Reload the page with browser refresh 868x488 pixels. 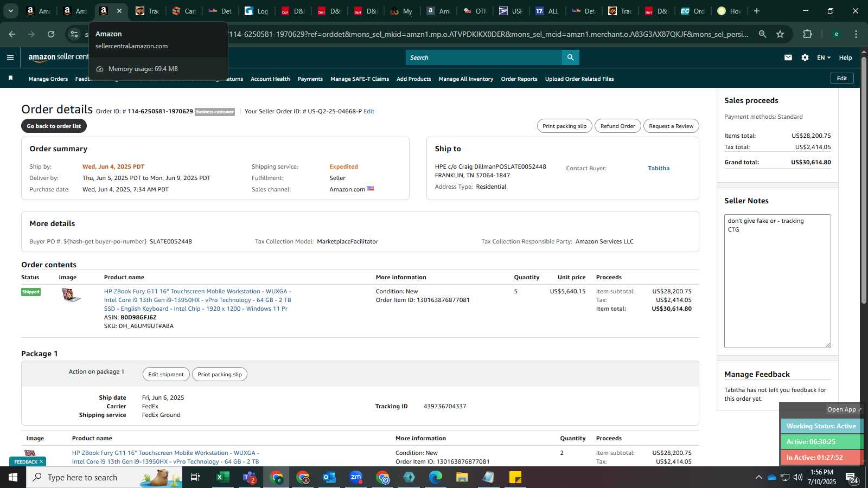[51, 34]
